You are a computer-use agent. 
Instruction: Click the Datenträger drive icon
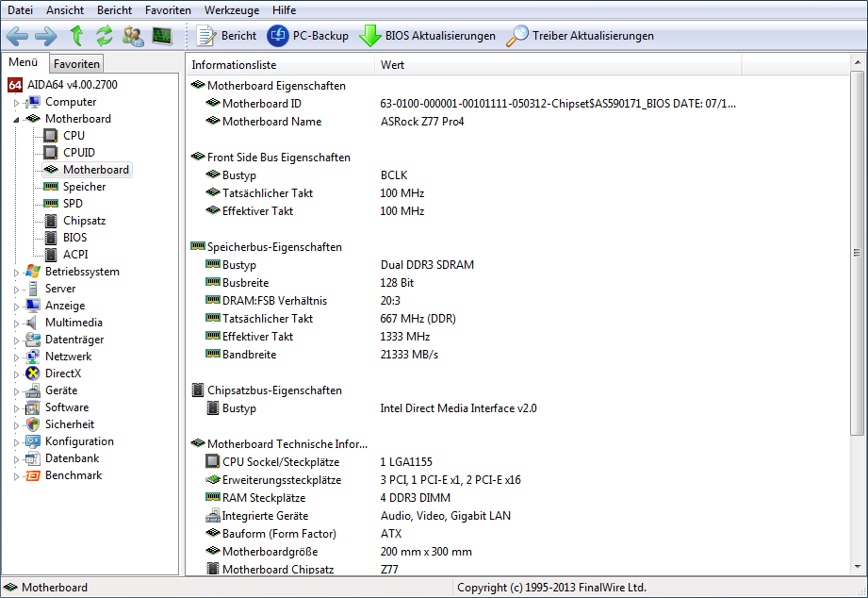33,340
